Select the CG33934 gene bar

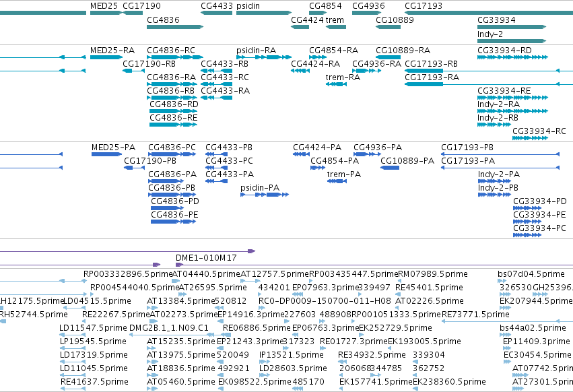click(512, 27)
